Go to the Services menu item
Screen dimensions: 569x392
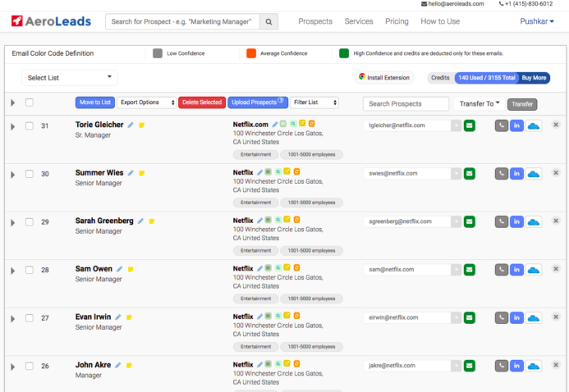(x=359, y=21)
